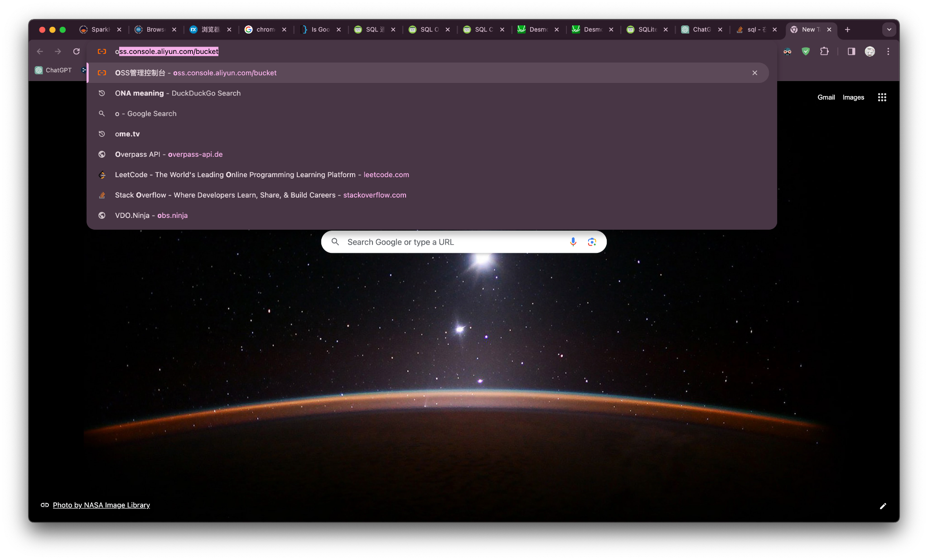Click the Gmail shortcut label
The width and height of the screenshot is (928, 560).
826,97
